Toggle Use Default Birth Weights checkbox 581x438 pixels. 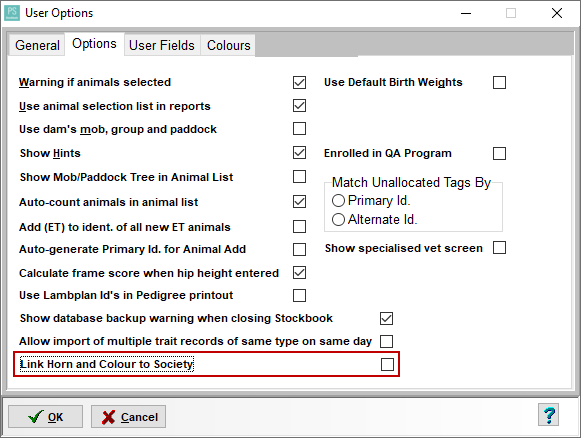click(499, 82)
